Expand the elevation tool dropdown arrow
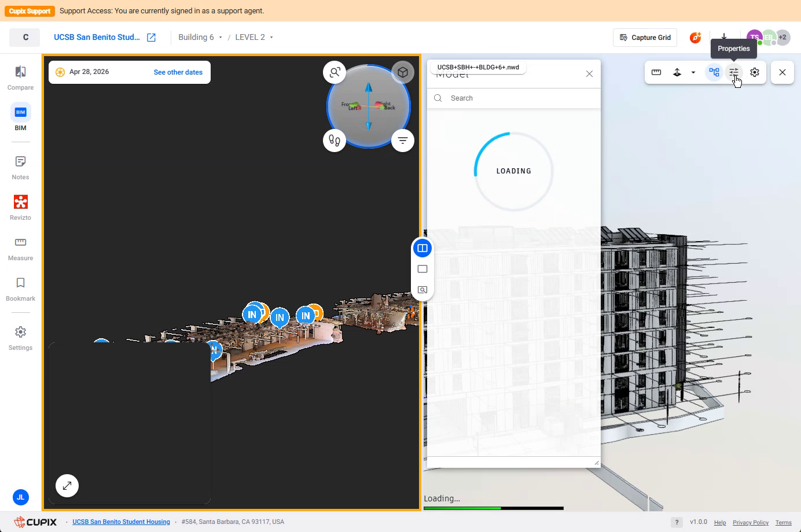801x532 pixels. tap(693, 72)
